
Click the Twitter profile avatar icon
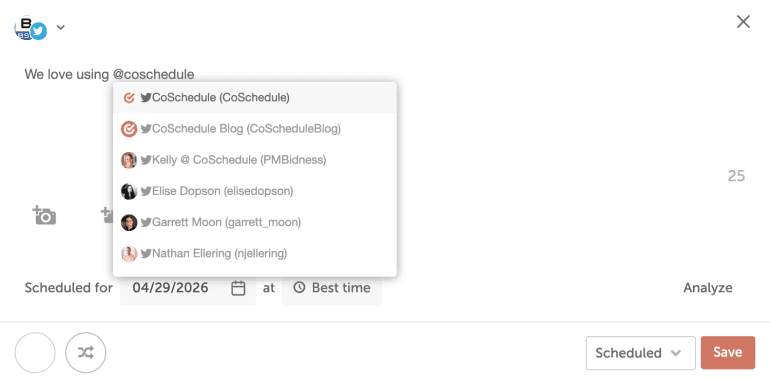(x=30, y=28)
